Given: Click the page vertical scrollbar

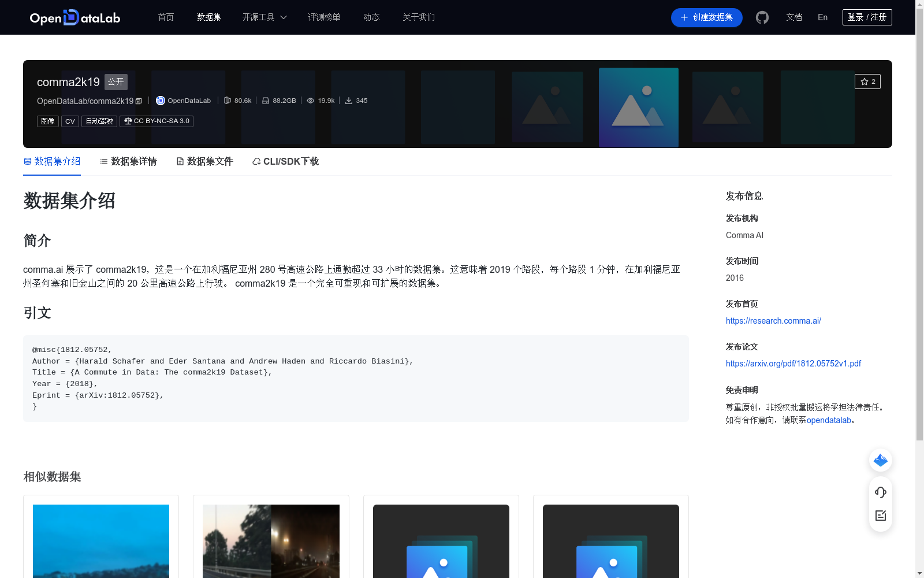Looking at the screenshot, I should [x=919, y=225].
